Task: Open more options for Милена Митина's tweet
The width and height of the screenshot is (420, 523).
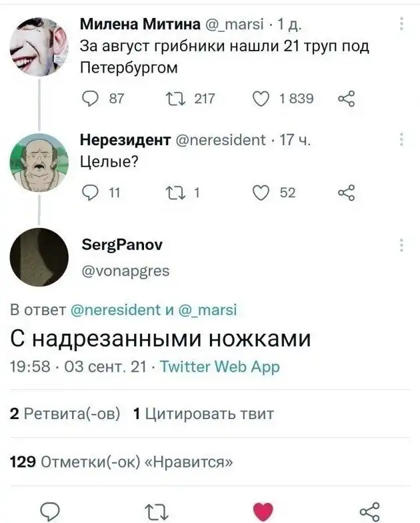Action: 401,24
